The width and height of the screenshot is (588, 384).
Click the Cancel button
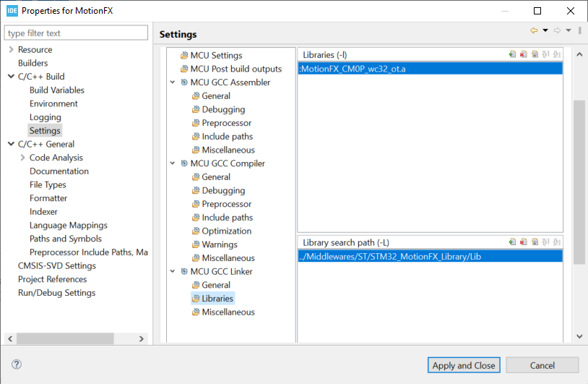(x=542, y=365)
